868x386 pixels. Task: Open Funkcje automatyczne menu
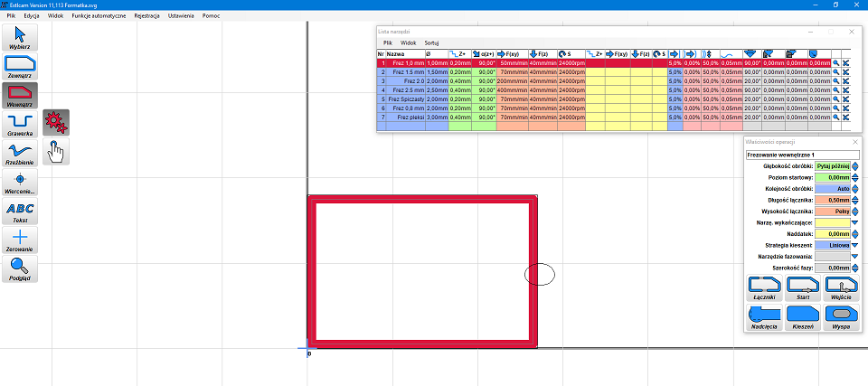coord(99,16)
